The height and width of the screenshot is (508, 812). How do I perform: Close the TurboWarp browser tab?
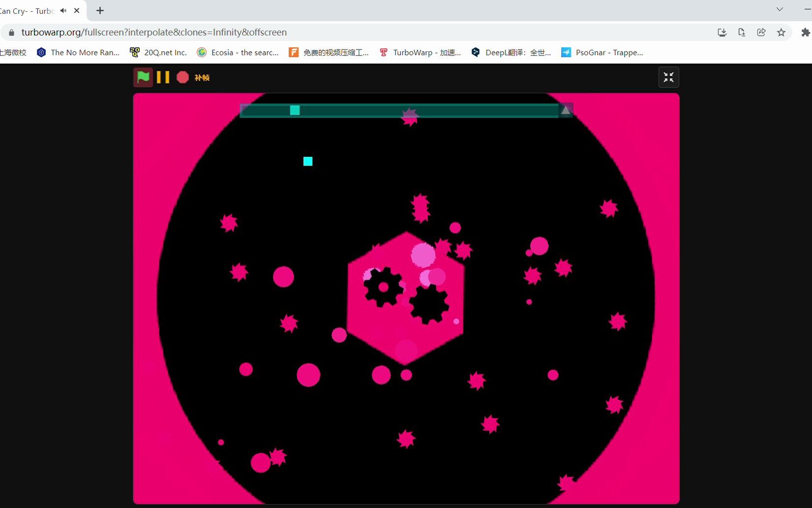[x=77, y=10]
